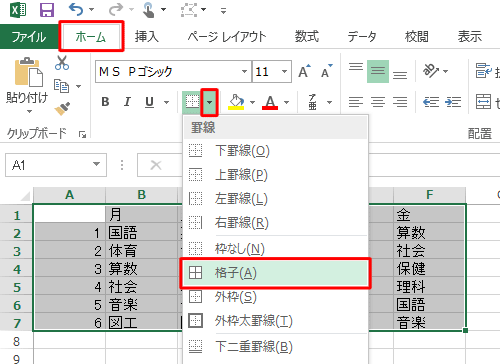This screenshot has width=500, height=364.
Task: Click the borders grid icon button
Action: pyautogui.click(x=192, y=102)
